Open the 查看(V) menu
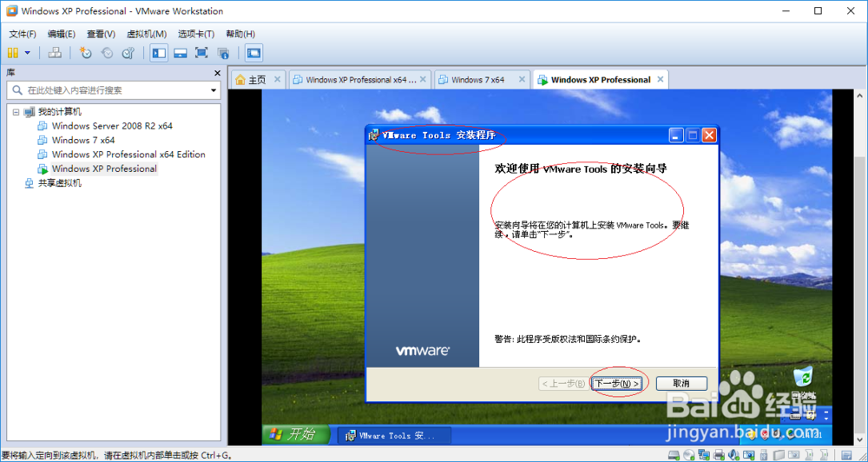The height and width of the screenshot is (462, 868). pos(101,34)
